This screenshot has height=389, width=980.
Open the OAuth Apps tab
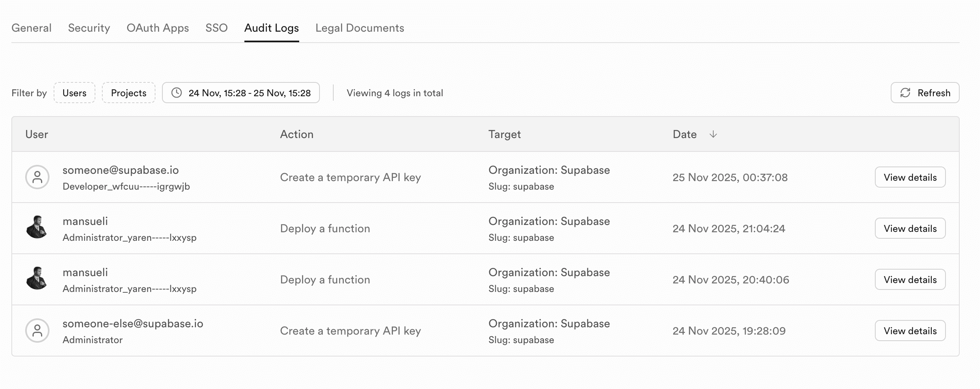pos(158,28)
